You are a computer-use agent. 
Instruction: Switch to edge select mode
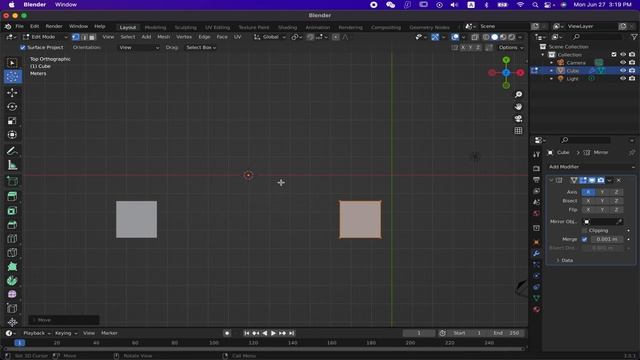[84, 37]
